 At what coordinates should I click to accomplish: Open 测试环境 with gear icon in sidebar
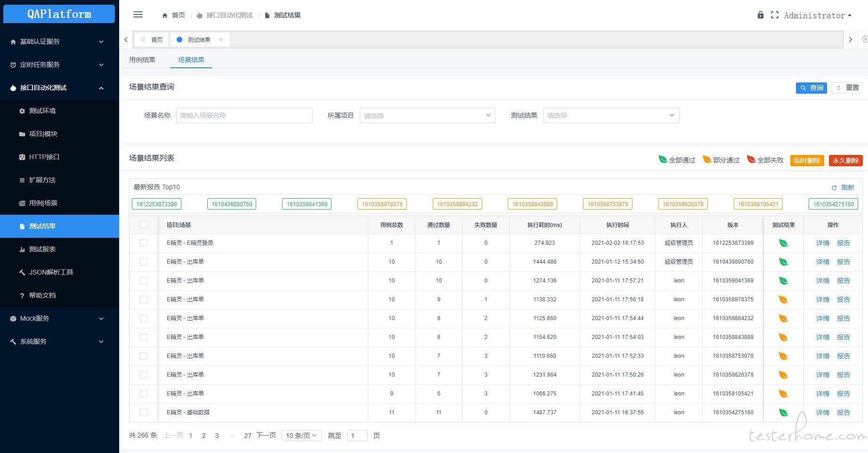(x=59, y=111)
